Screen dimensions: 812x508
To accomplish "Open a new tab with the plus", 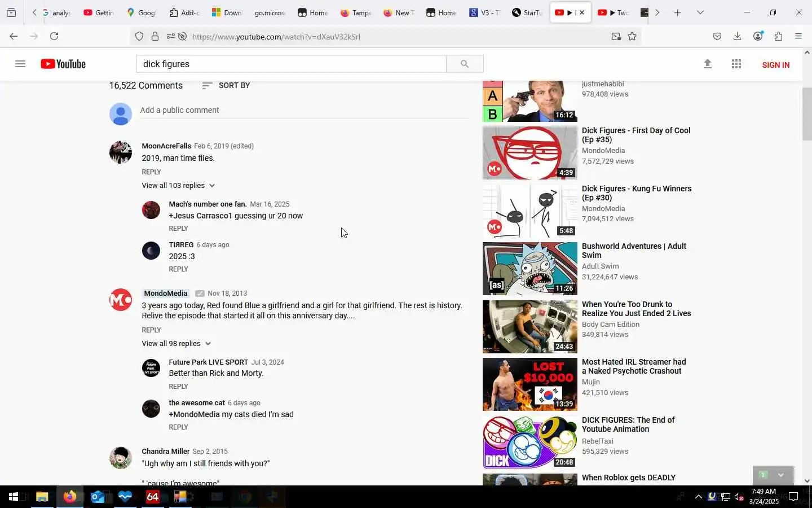I will pyautogui.click(x=677, y=12).
